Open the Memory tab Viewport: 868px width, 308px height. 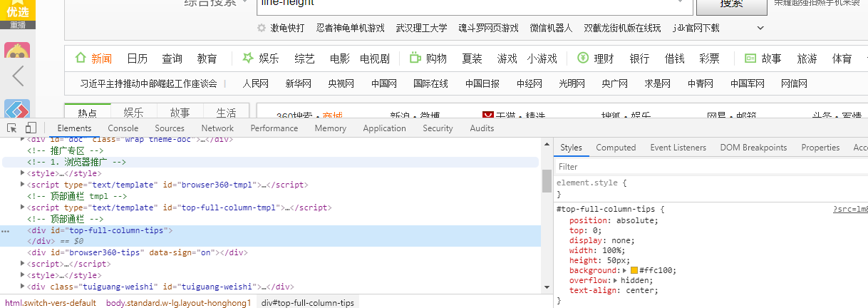click(331, 128)
